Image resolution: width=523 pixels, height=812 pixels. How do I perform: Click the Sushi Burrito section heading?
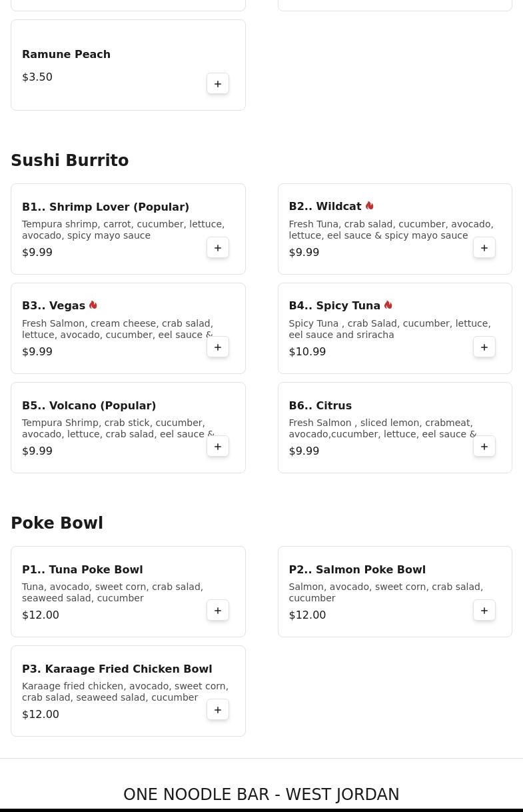[69, 161]
